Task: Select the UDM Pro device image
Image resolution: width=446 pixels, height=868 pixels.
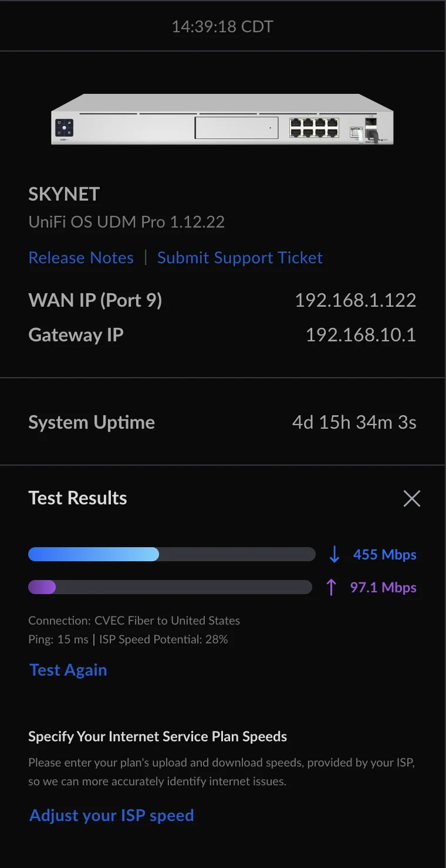Action: click(x=223, y=120)
